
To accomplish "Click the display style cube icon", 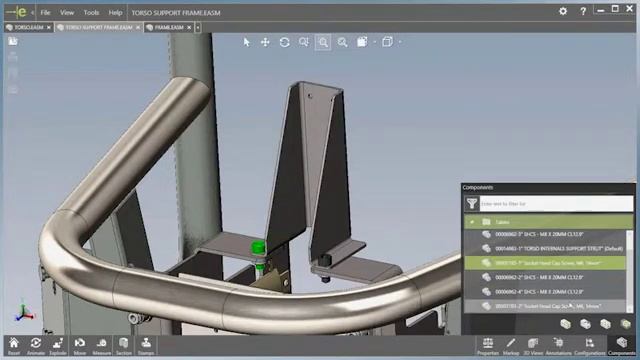I will pos(387,42).
